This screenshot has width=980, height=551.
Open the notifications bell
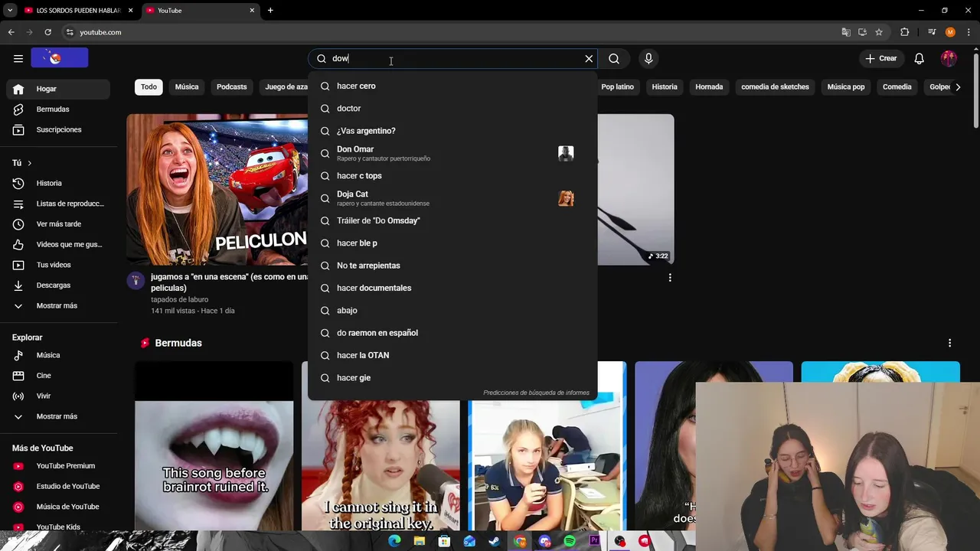(x=920, y=58)
